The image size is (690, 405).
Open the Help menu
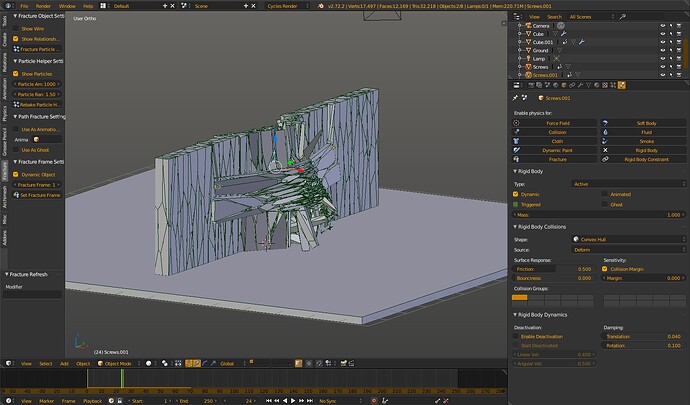[88, 6]
